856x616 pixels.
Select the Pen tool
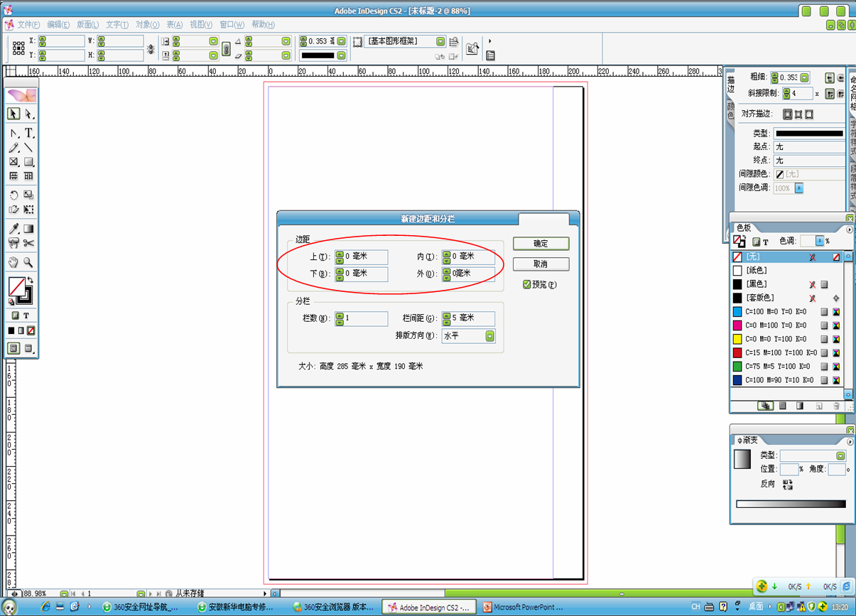click(x=13, y=133)
